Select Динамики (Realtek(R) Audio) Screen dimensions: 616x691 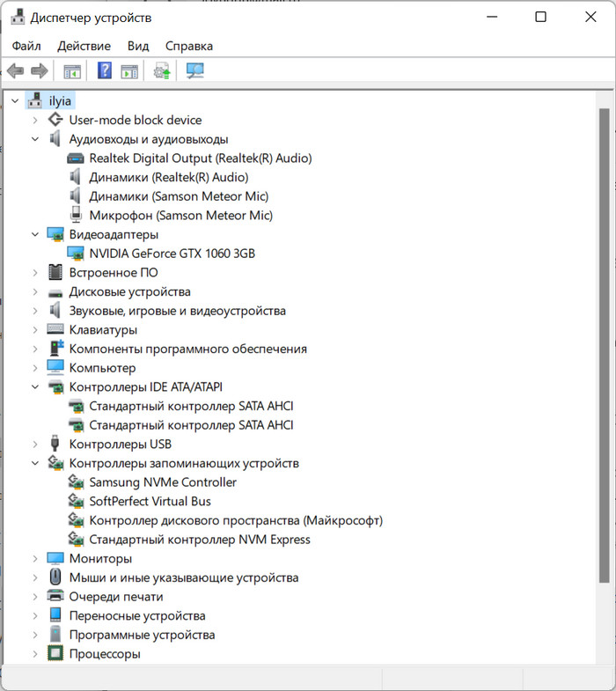click(169, 177)
